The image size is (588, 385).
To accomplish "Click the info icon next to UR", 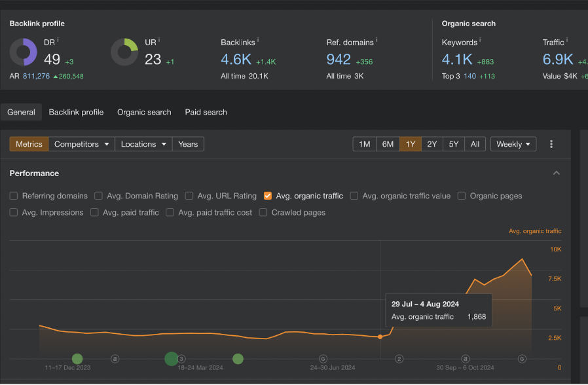I will (159, 41).
